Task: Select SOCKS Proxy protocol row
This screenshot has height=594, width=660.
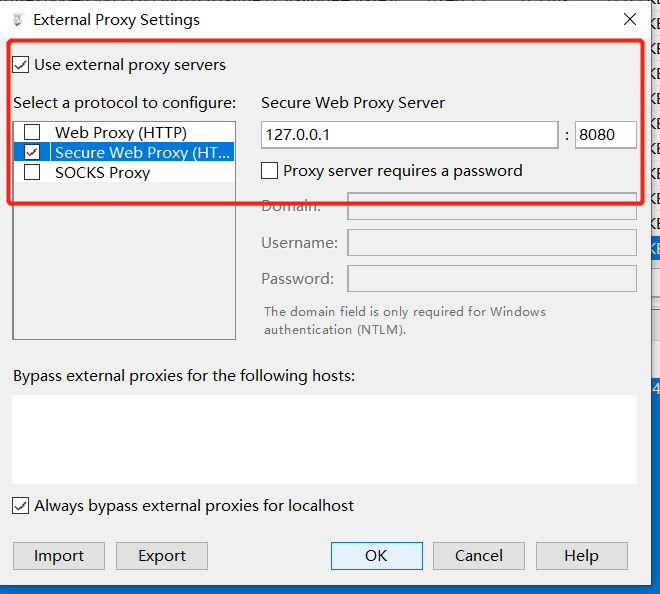Action: pyautogui.click(x=124, y=172)
